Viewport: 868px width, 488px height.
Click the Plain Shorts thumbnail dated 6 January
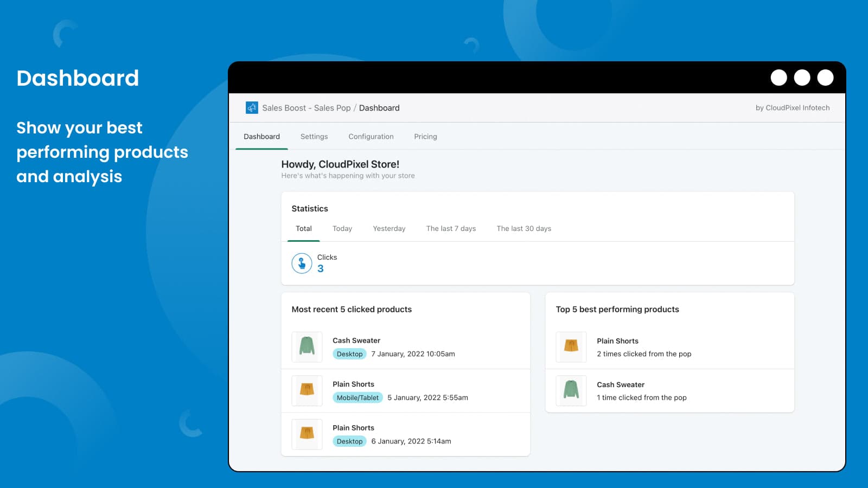(307, 434)
